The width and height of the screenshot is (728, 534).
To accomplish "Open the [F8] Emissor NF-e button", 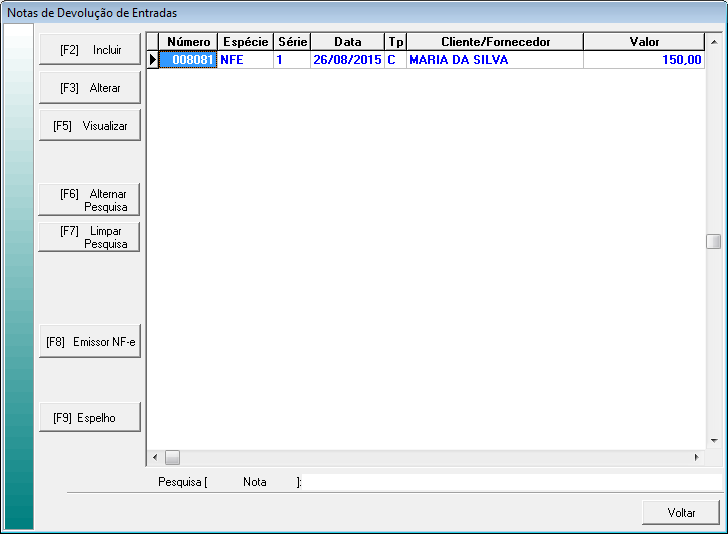I will [x=89, y=342].
